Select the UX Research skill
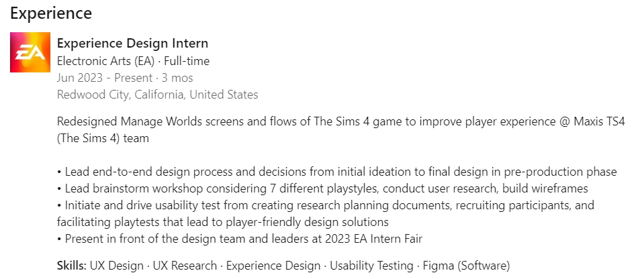Screen dimensions: 644x279 (x=185, y=266)
